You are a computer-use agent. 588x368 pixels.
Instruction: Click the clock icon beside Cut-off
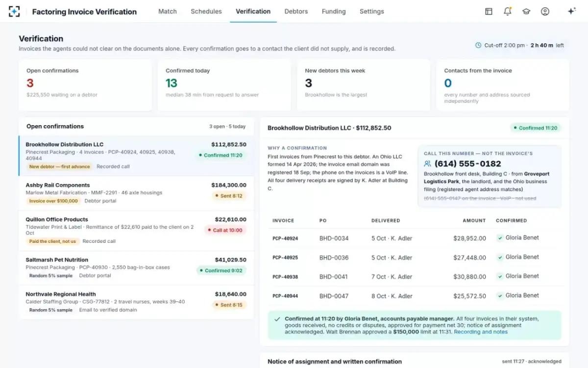point(478,45)
